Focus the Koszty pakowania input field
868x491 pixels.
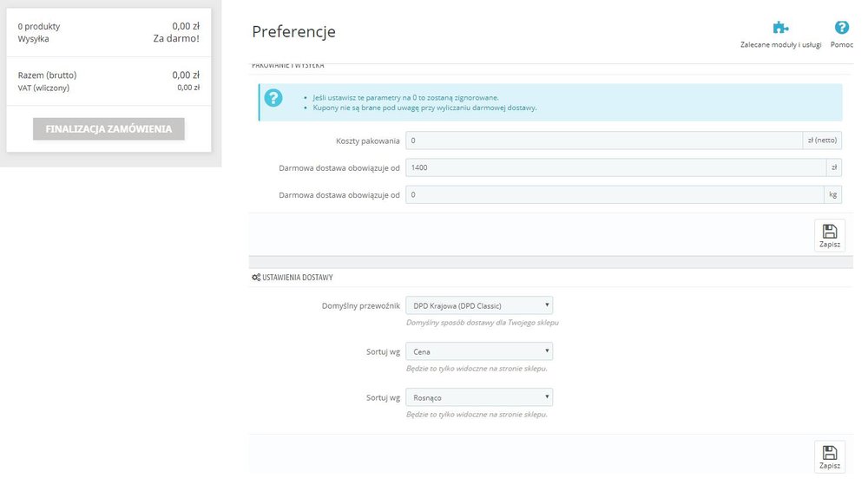point(604,141)
